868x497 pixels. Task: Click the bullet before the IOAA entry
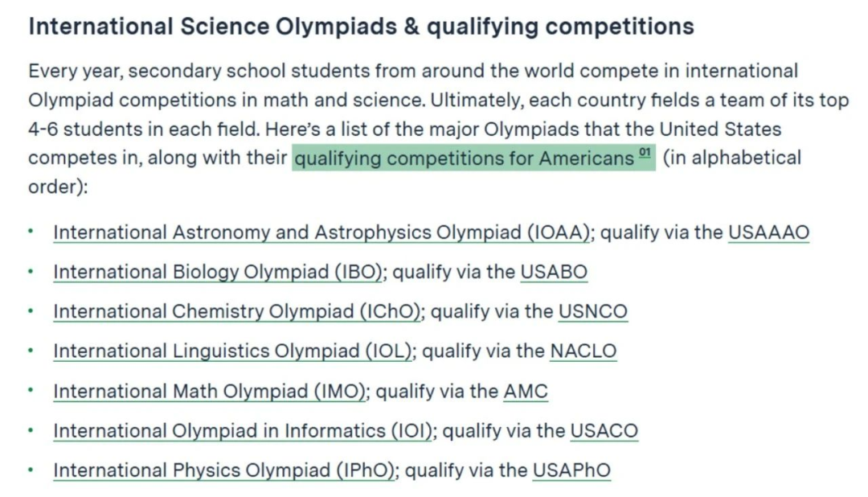(31, 232)
